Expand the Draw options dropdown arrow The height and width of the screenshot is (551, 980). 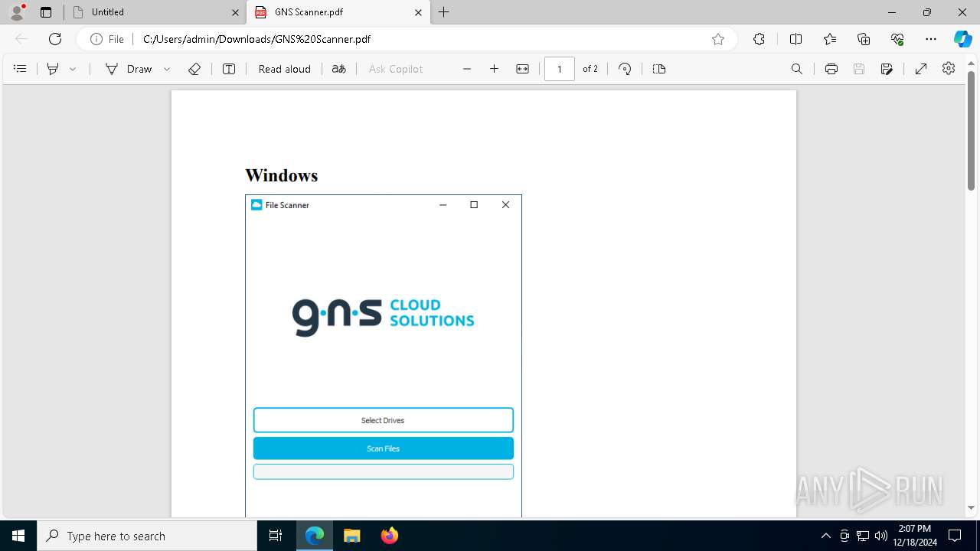pyautogui.click(x=167, y=69)
